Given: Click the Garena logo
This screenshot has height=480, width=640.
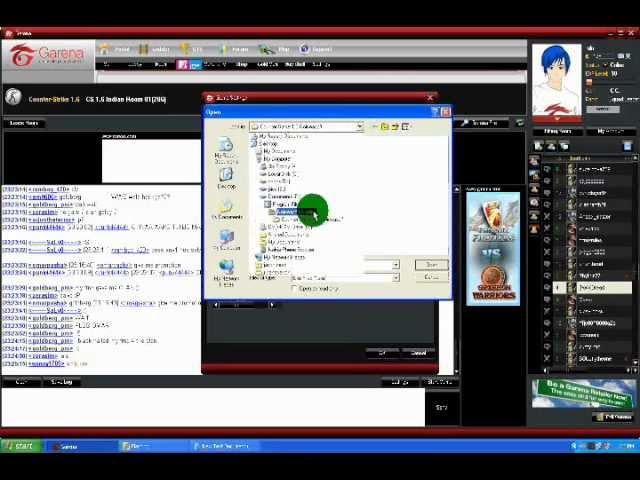Looking at the screenshot, I should coord(48,56).
